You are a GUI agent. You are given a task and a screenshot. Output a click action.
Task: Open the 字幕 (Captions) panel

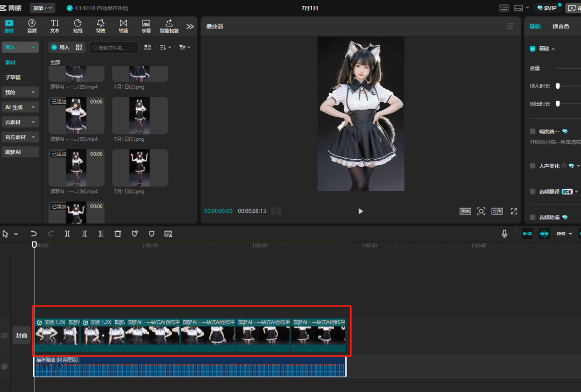[145, 25]
